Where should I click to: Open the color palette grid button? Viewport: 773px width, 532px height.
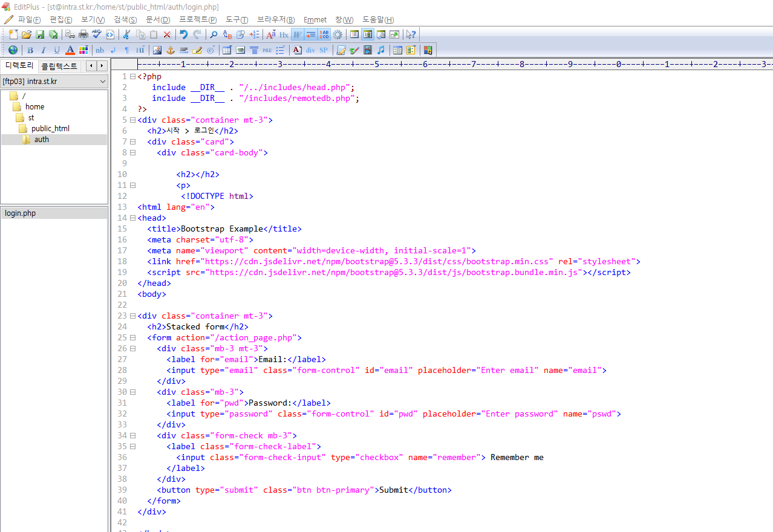point(83,50)
